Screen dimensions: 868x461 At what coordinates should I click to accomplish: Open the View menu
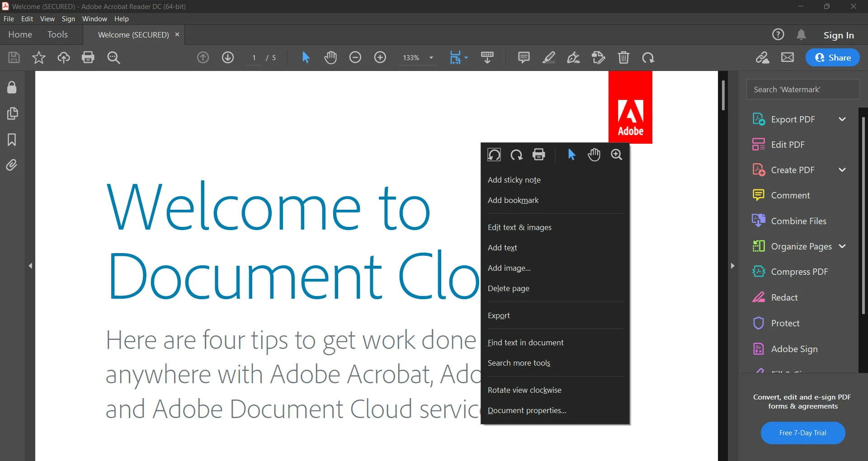[47, 19]
